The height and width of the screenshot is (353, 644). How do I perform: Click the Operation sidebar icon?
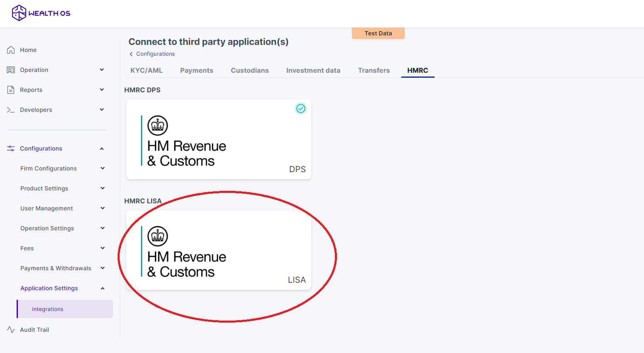tap(11, 70)
